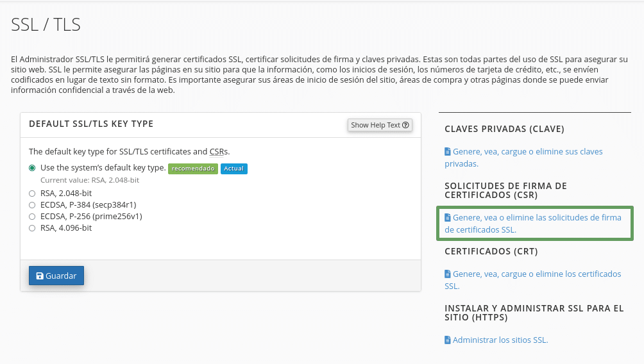
Task: Open Administrar los sitios SSL link
Action: coord(496,340)
